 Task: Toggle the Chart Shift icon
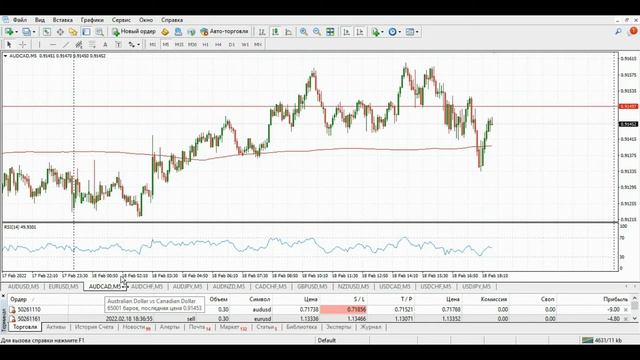360,32
